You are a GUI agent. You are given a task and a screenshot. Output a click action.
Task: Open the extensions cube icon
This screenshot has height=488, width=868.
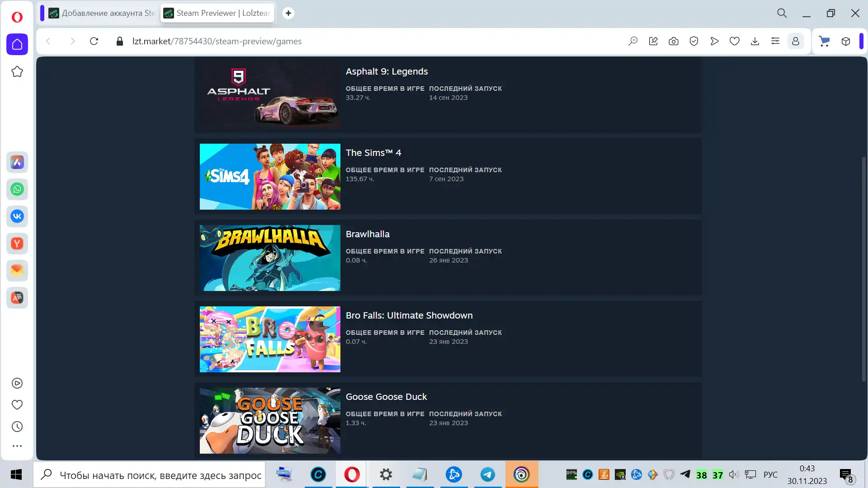click(846, 41)
